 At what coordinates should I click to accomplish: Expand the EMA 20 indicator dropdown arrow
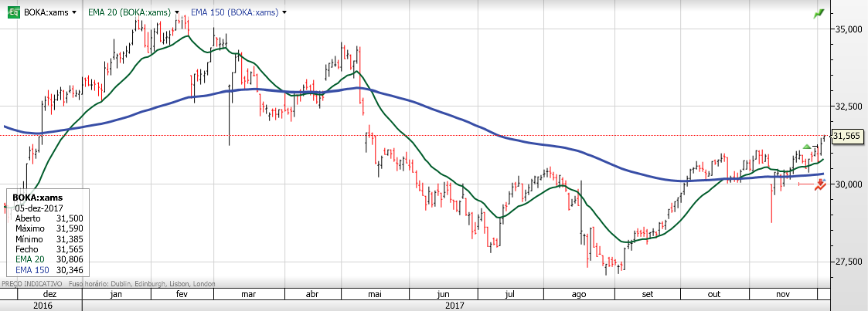click(x=176, y=12)
